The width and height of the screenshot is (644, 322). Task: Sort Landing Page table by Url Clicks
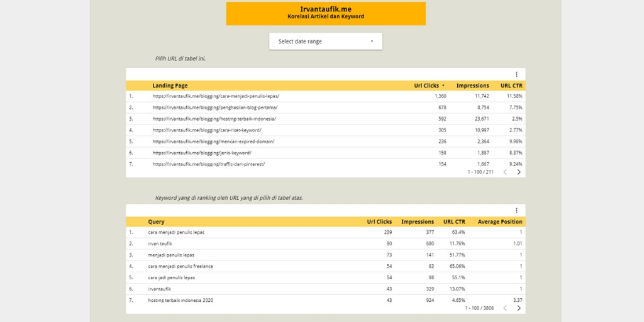coord(429,86)
